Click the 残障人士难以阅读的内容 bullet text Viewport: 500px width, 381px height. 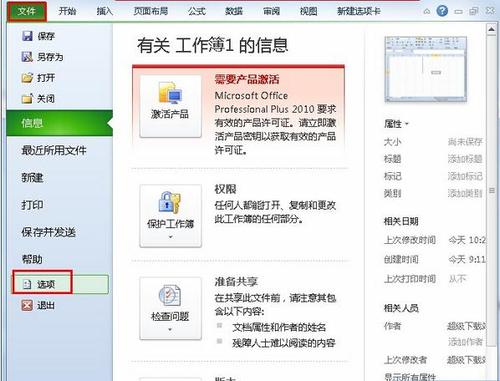coord(284,343)
